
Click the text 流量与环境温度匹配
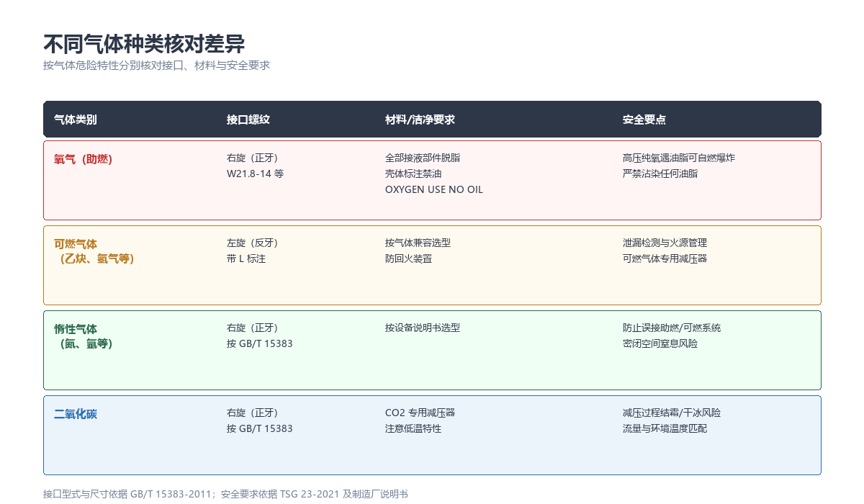tap(665, 428)
